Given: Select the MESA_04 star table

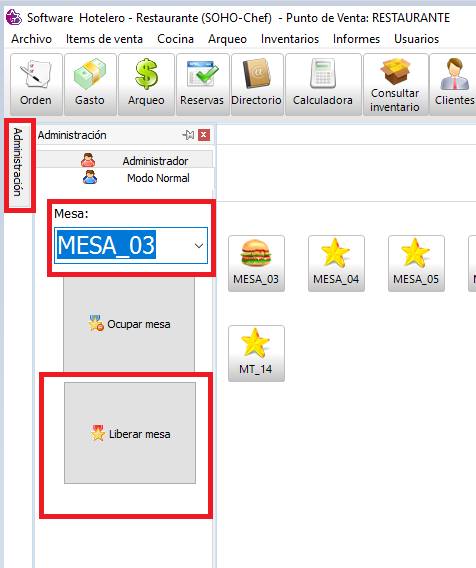Looking at the screenshot, I should [336, 263].
